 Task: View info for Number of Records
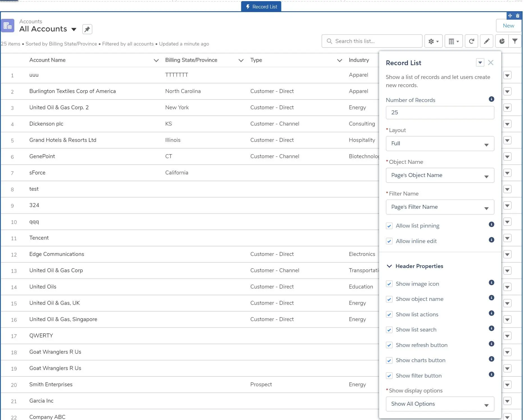[491, 99]
